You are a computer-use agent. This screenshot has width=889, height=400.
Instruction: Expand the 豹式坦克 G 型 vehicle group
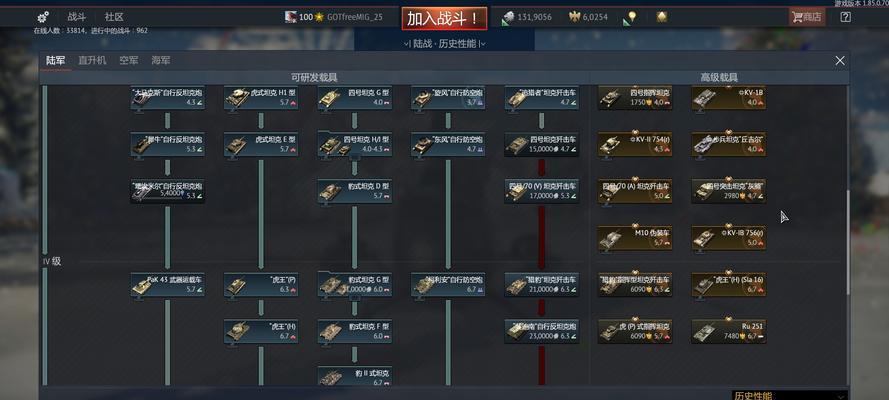click(354, 284)
